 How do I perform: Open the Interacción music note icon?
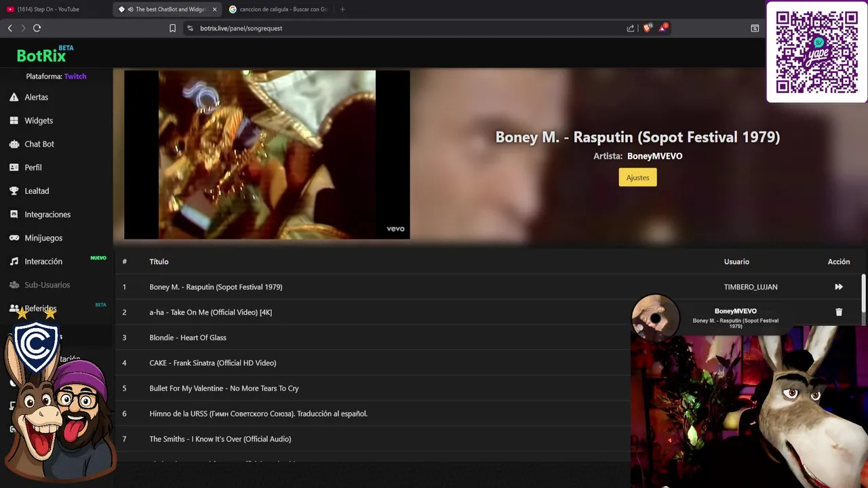14,262
